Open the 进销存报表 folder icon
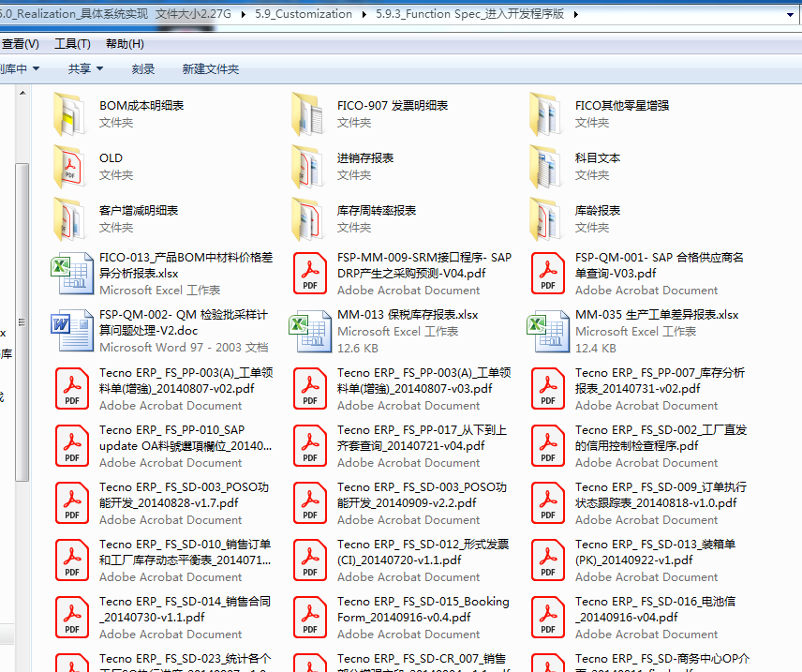Viewport: 802px width, 672px height. tap(307, 167)
